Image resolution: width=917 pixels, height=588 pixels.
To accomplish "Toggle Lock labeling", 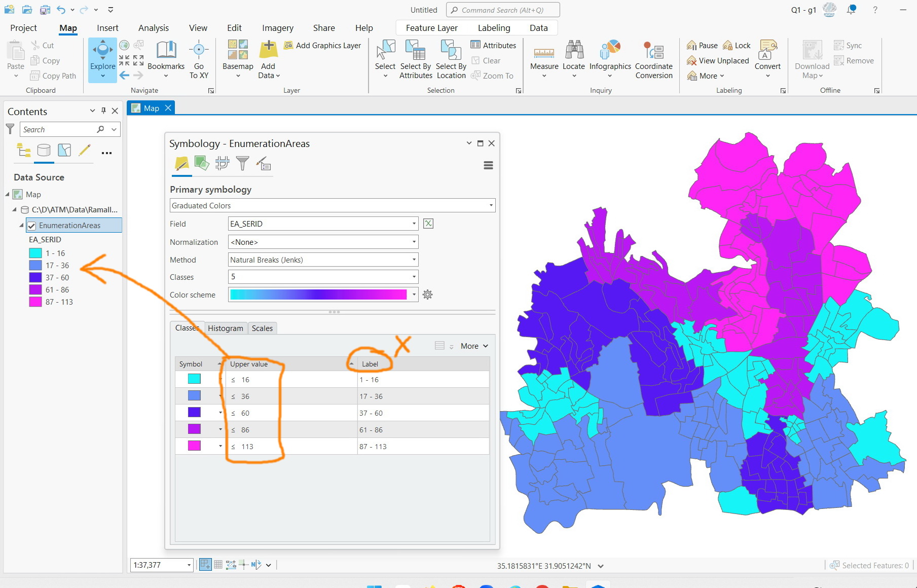I will (736, 45).
